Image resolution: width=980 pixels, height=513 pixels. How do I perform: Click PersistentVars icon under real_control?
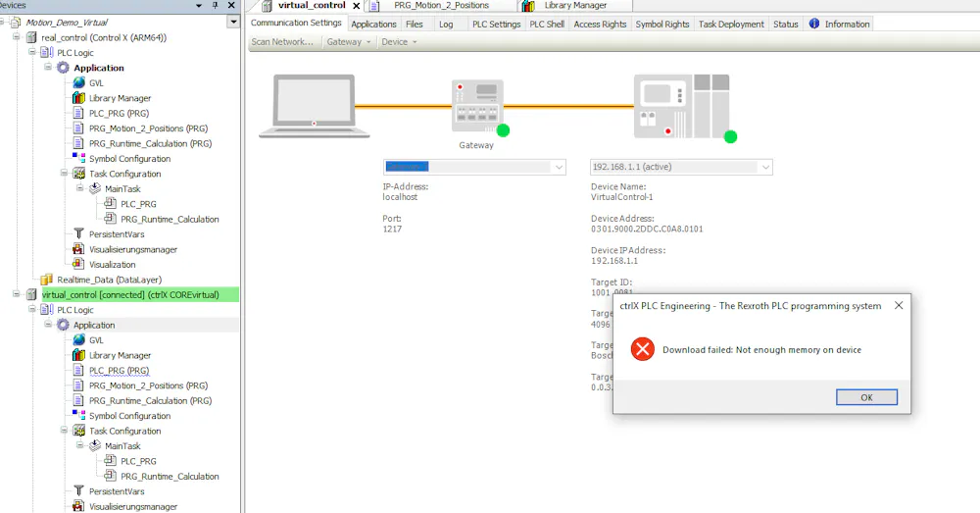click(x=78, y=233)
